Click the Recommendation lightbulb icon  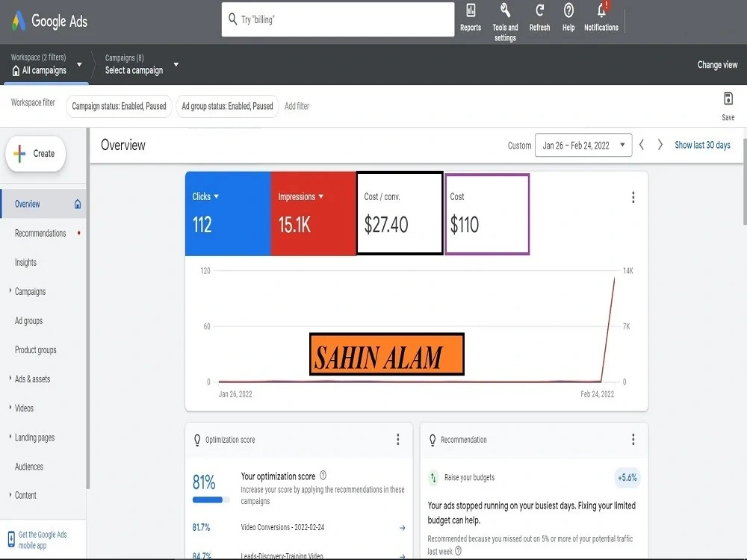tap(432, 440)
